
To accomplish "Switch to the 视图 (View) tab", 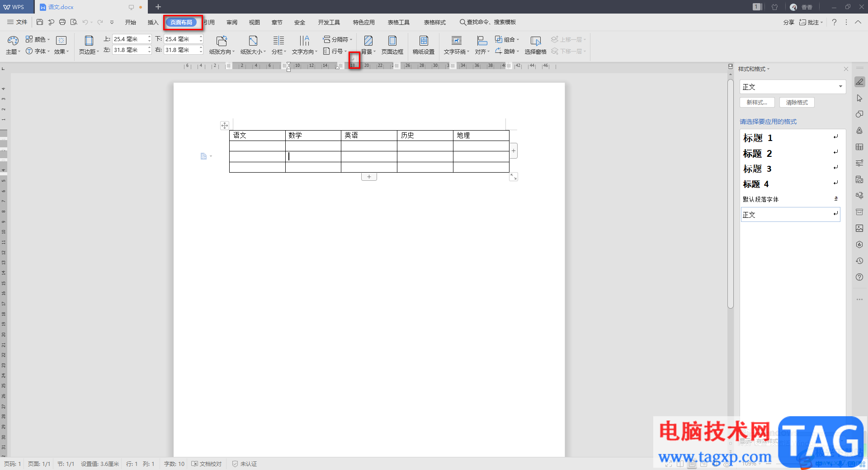I will (255, 22).
